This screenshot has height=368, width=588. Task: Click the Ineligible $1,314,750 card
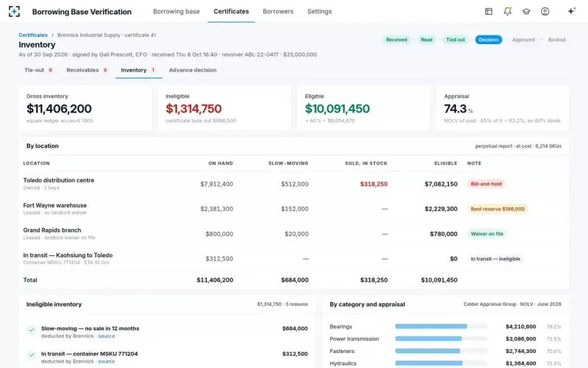coord(224,108)
